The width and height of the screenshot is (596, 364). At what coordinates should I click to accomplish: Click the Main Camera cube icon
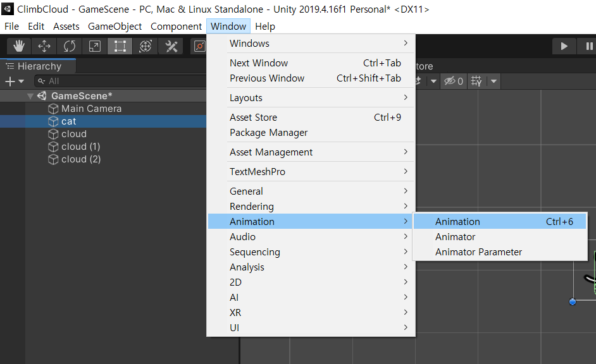pos(53,109)
